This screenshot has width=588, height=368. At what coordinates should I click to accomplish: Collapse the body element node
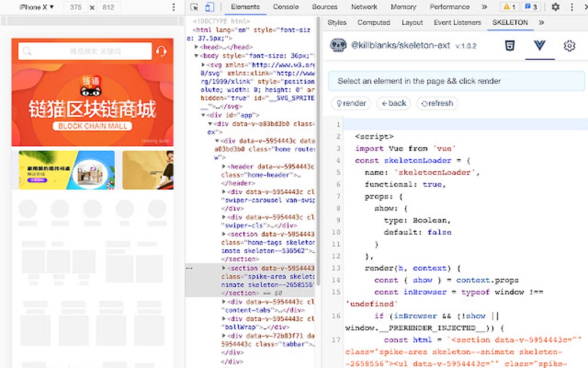[x=196, y=55]
